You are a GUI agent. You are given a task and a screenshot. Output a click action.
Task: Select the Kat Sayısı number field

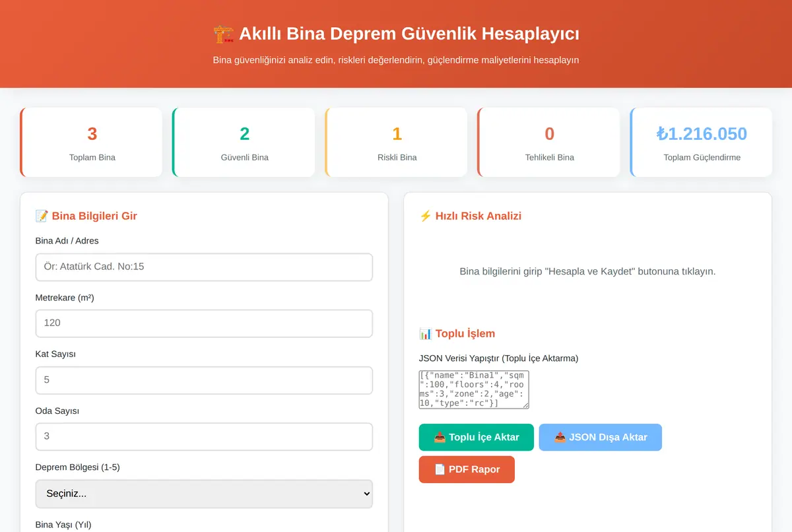point(204,380)
